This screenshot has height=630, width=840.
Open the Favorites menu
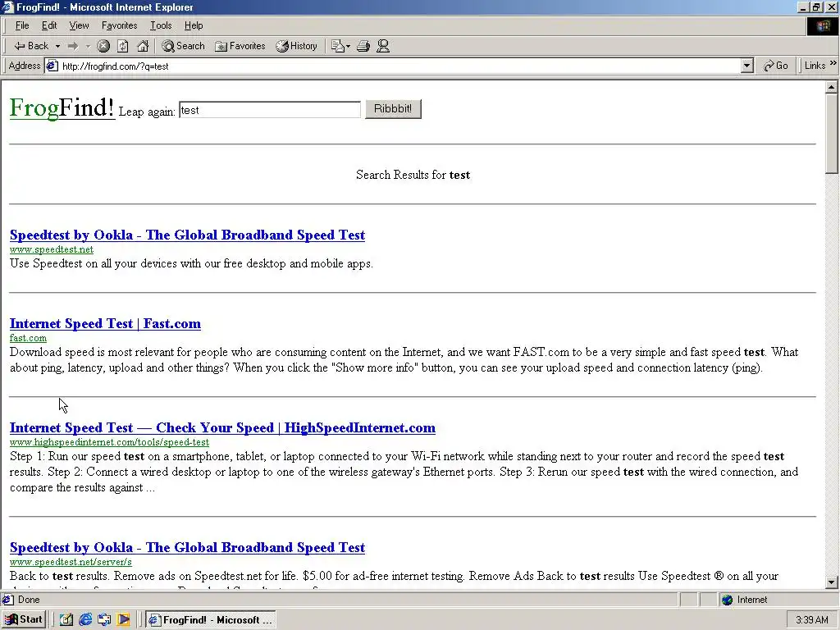click(x=120, y=25)
